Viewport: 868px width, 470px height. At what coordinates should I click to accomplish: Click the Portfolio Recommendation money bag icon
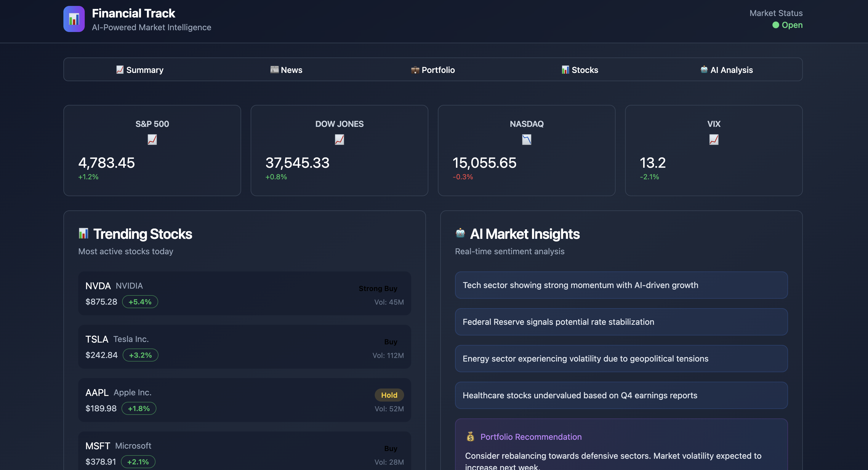click(x=470, y=437)
